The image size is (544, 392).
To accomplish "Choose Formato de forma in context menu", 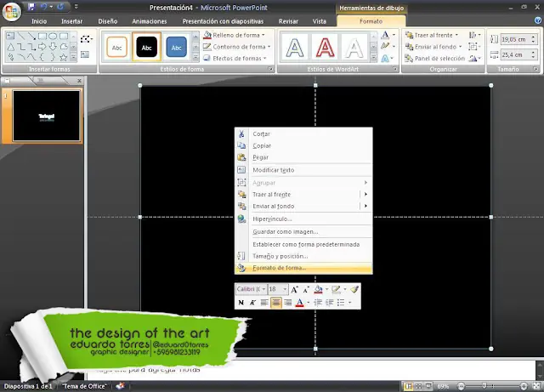I will pos(303,268).
